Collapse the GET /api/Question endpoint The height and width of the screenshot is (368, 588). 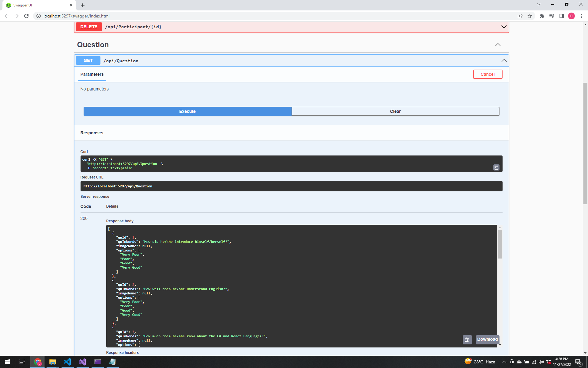pyautogui.click(x=504, y=60)
